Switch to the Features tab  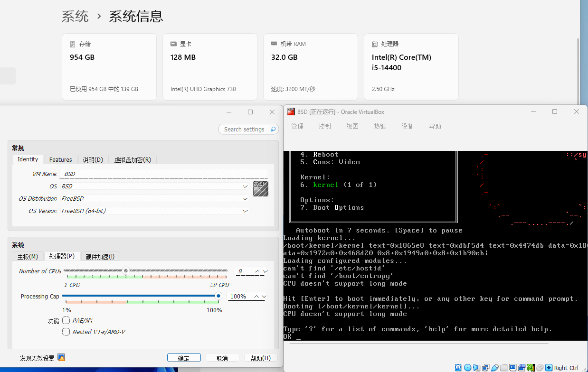(x=60, y=159)
